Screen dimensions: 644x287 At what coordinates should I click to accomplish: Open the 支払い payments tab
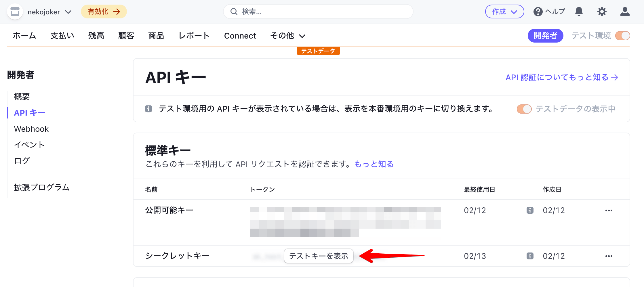(62, 36)
